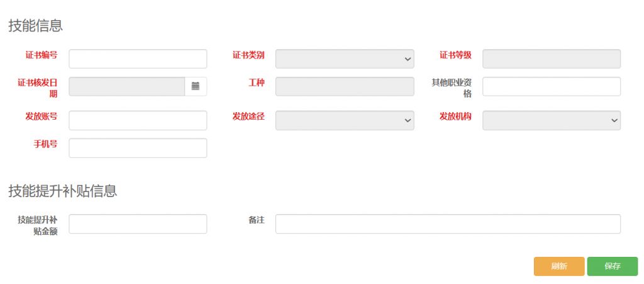
Task: Select the 手机号 input field
Action: click(x=138, y=148)
